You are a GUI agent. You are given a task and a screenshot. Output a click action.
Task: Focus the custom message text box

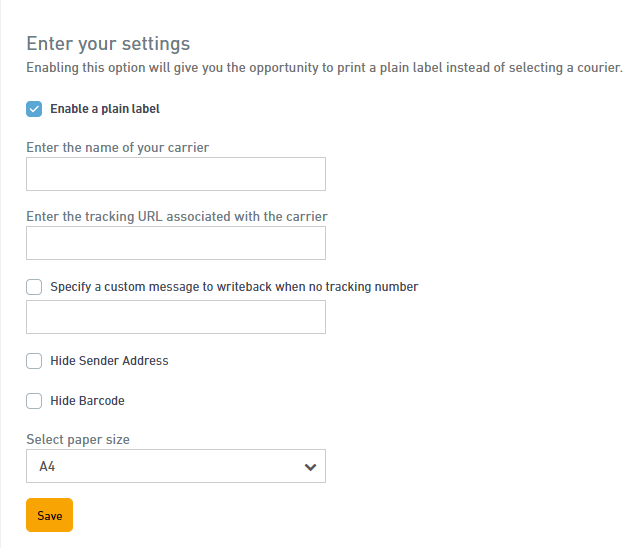click(176, 317)
